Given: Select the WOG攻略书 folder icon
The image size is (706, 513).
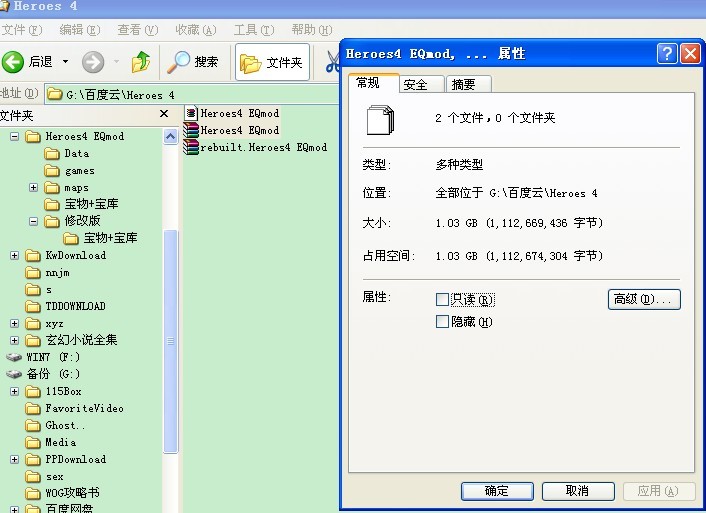Looking at the screenshot, I should click(x=33, y=493).
